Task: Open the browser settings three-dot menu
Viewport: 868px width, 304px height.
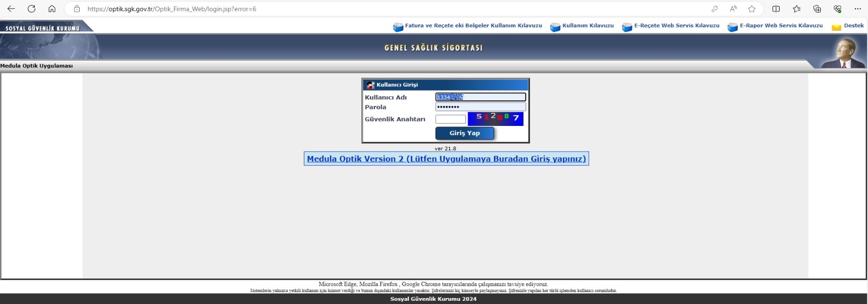Action: tap(858, 9)
